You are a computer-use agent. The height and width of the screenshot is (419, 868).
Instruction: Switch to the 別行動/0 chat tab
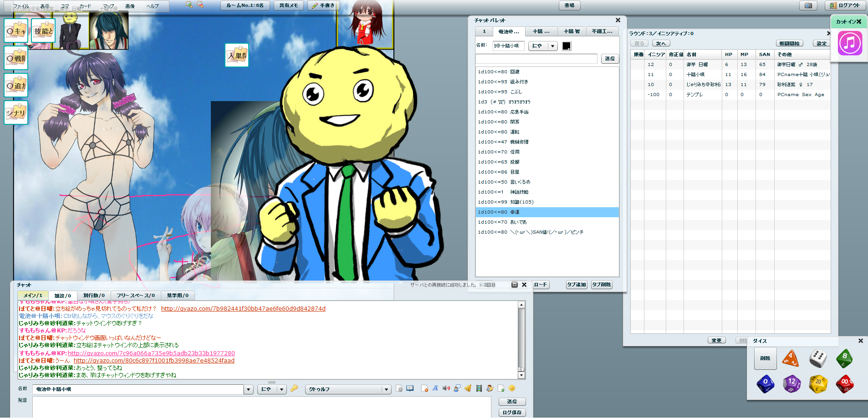pos(94,296)
